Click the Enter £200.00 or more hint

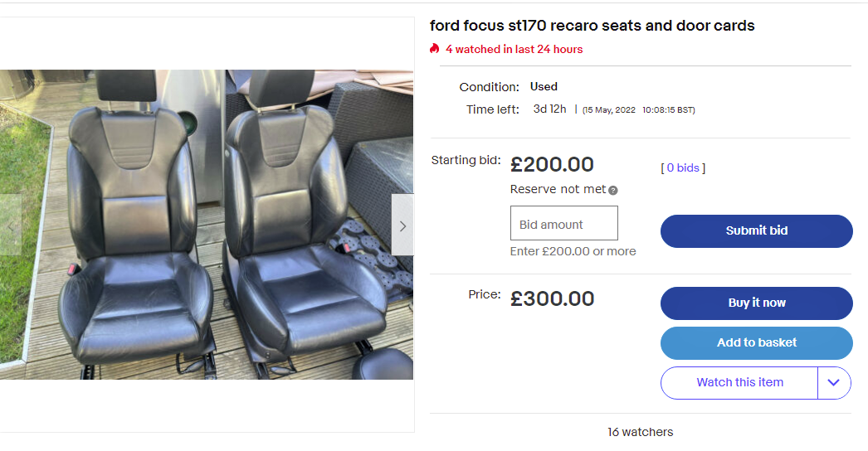pyautogui.click(x=573, y=251)
